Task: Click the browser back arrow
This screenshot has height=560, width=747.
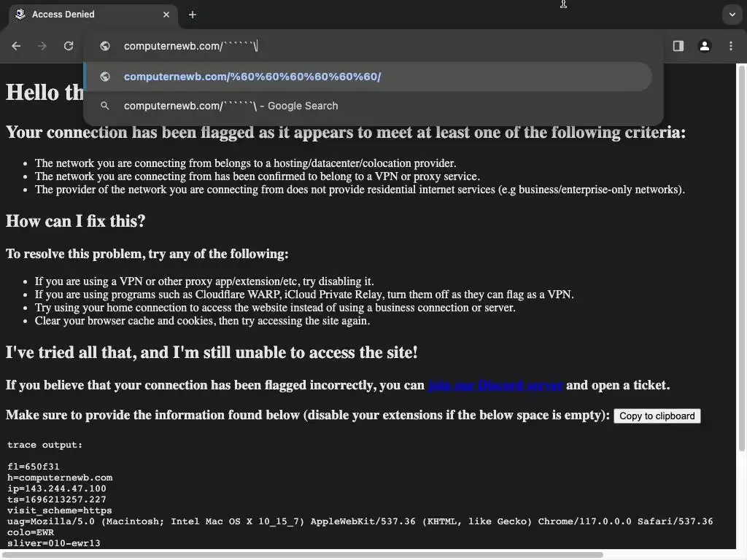Action: point(16,46)
